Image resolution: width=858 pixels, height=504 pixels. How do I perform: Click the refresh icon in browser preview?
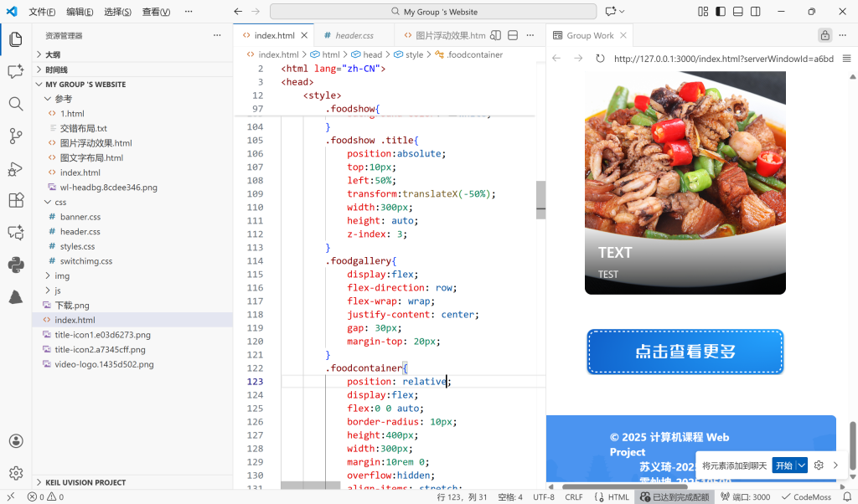click(x=600, y=59)
